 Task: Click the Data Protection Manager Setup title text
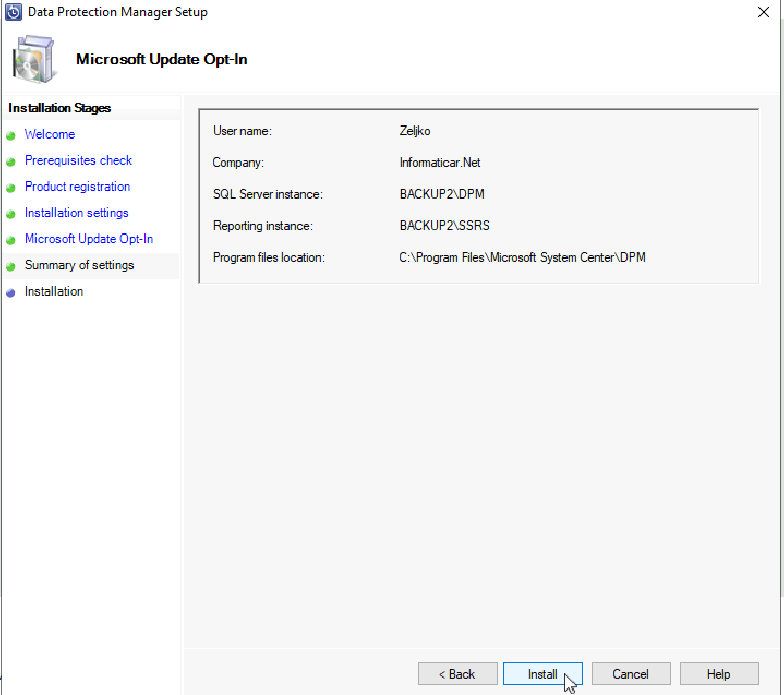tap(118, 12)
